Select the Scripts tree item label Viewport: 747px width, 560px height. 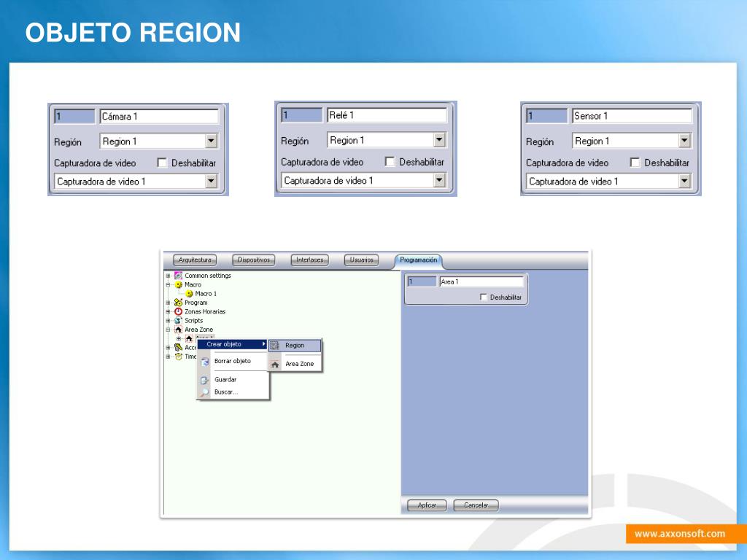click(194, 321)
